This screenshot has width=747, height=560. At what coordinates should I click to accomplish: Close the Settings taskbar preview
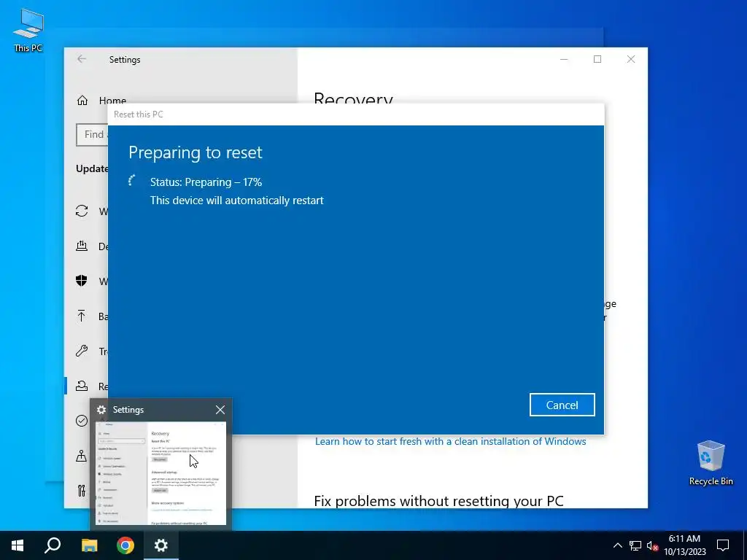click(220, 410)
